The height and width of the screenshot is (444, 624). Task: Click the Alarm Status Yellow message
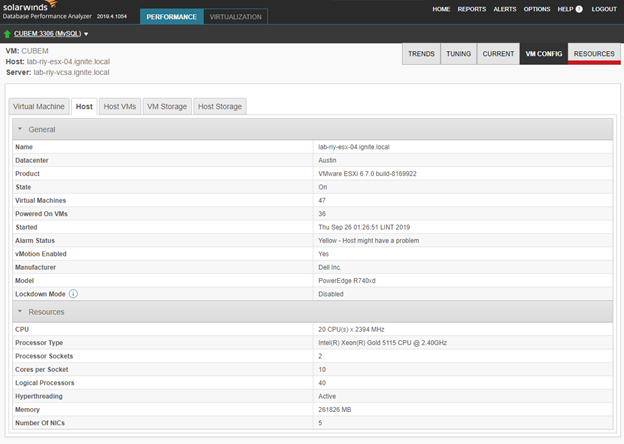369,241
